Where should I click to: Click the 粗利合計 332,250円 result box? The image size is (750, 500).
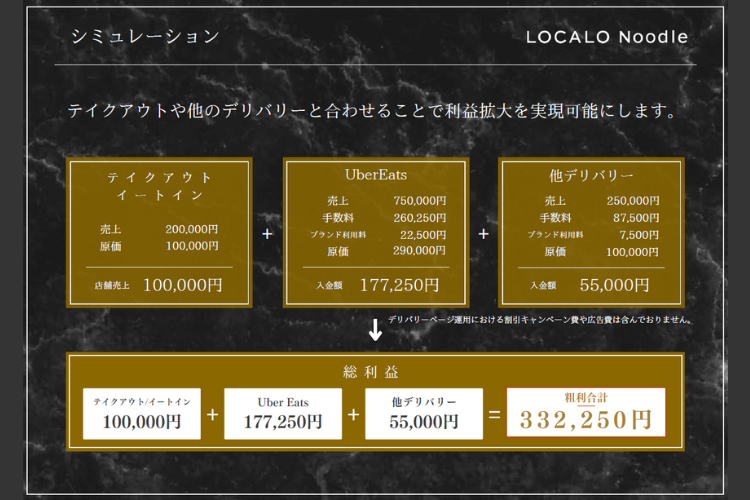pyautogui.click(x=585, y=412)
